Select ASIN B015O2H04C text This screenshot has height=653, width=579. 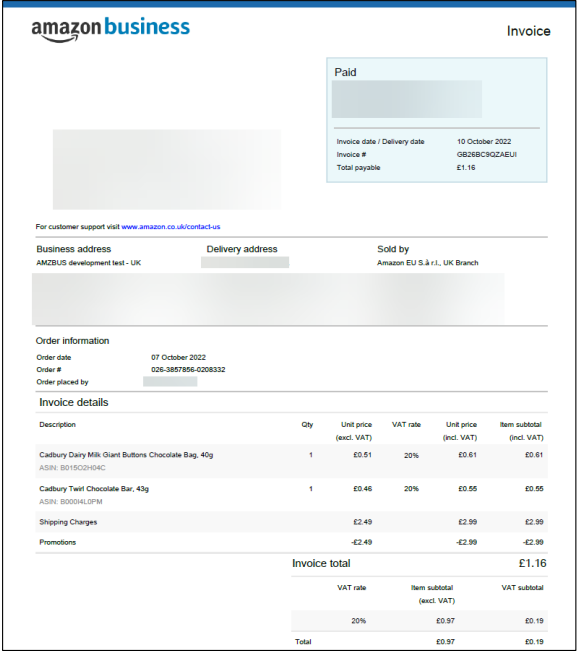pos(72,468)
